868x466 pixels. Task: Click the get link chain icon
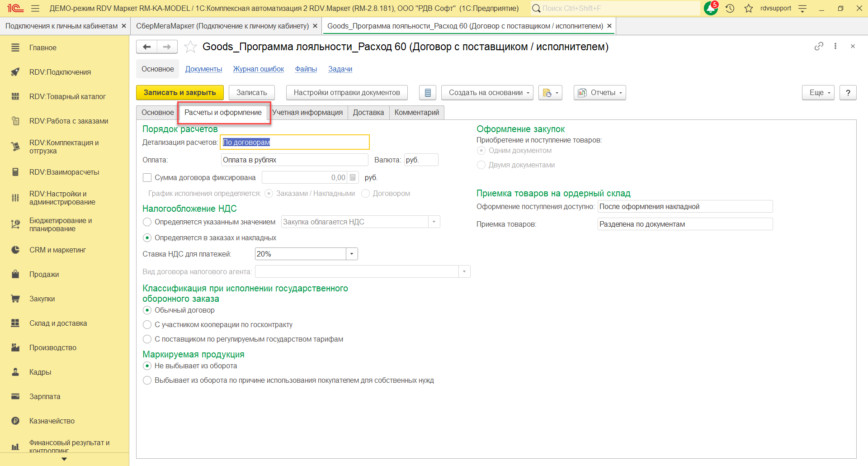(819, 46)
